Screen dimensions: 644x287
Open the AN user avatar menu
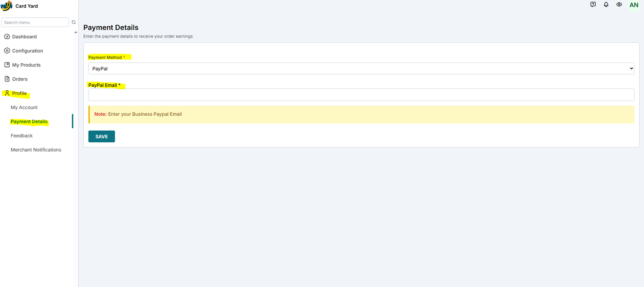point(634,5)
